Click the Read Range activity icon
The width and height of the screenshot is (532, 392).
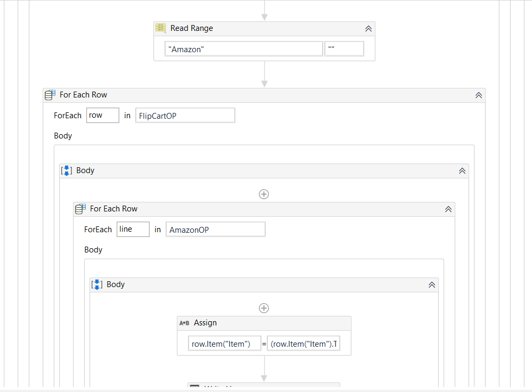pos(161,28)
